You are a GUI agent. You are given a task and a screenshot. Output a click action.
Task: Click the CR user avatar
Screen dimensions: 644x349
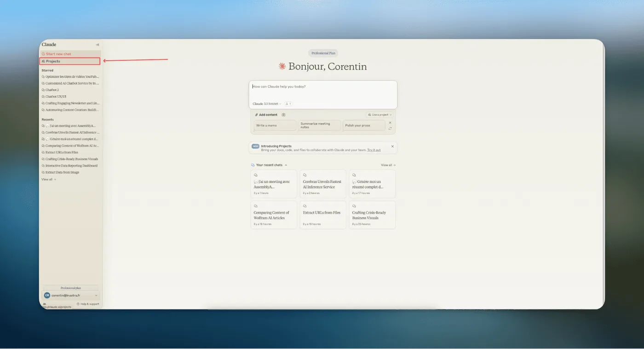click(47, 295)
